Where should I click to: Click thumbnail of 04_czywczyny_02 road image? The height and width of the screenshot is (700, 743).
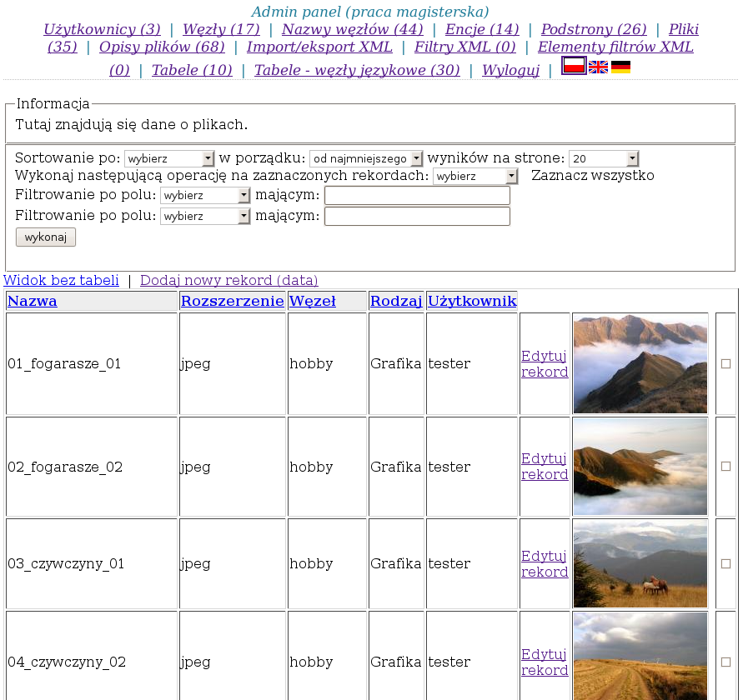click(x=640, y=657)
